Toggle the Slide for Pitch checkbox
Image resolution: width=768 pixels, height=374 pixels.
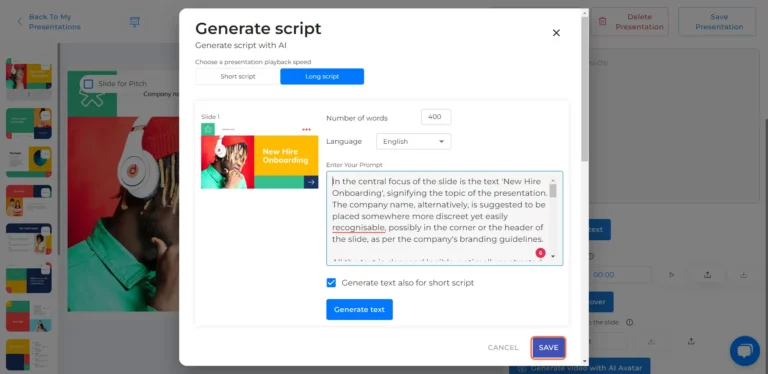[88, 84]
